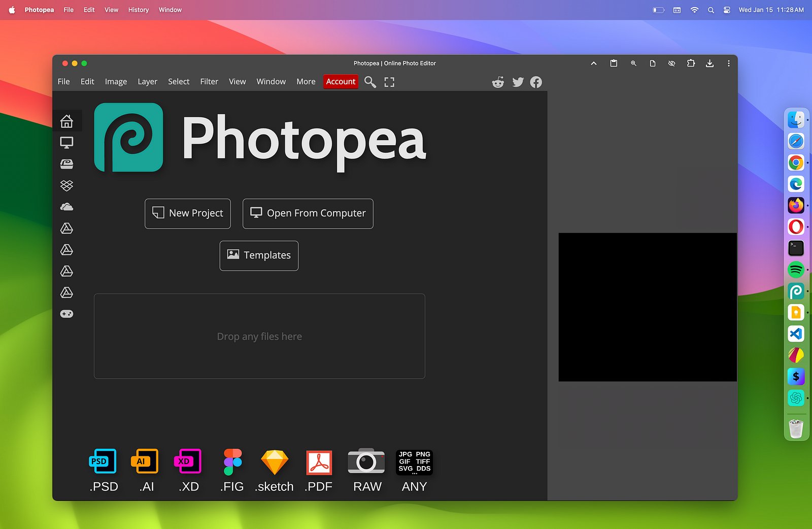Open Photopea's Facebook icon
Viewport: 812px width, 529px height.
point(536,82)
